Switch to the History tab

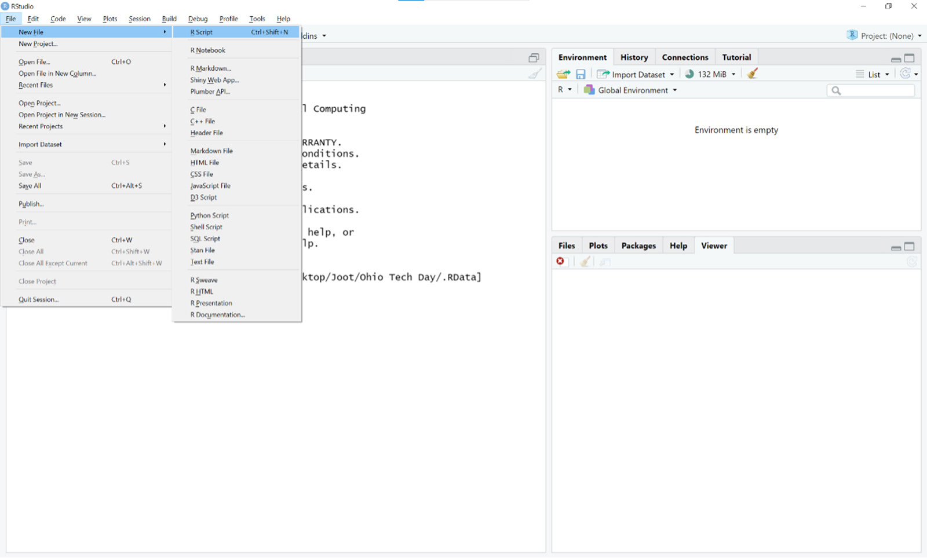coord(634,57)
